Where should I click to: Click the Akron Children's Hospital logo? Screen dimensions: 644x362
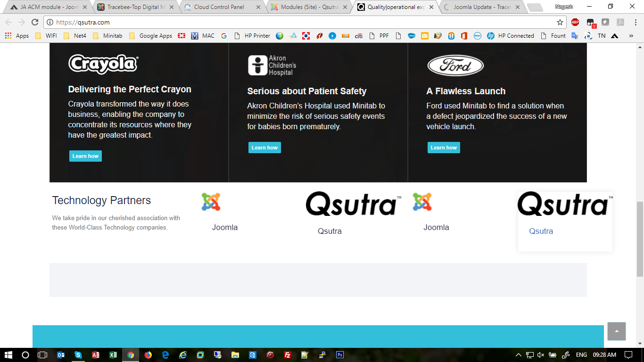pyautogui.click(x=272, y=66)
